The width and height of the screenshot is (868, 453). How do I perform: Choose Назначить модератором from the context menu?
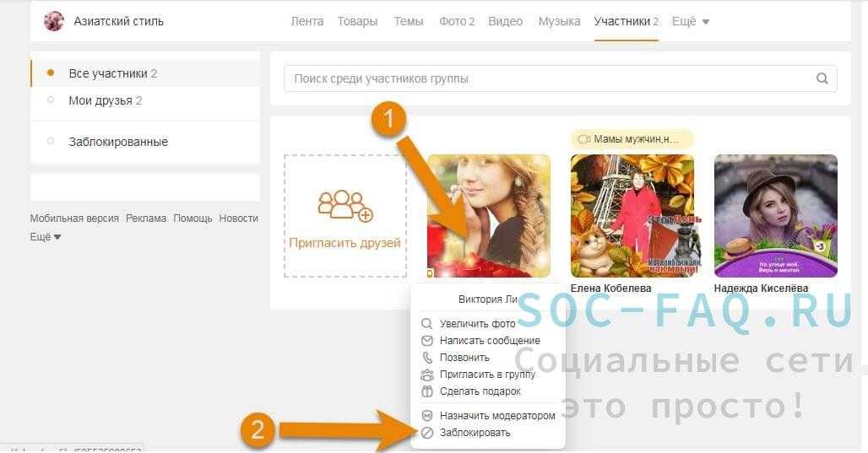tap(497, 416)
